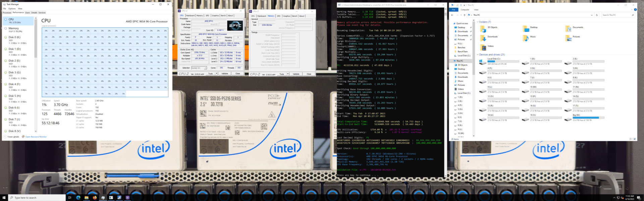Open the Documents folder under Folders (7)
Image resolution: width=644 pixels, height=201 pixels.
[x=574, y=28]
